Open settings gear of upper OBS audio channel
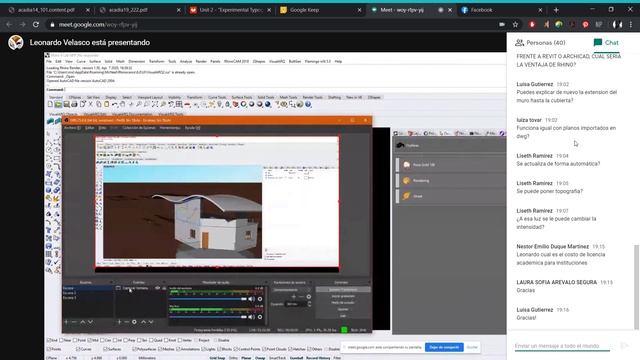 260,299
